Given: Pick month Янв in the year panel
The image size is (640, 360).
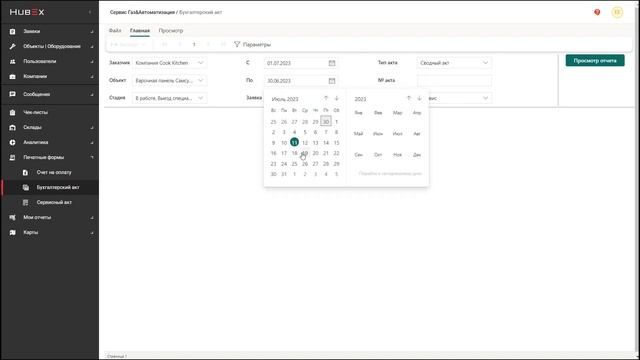Looking at the screenshot, I should [358, 113].
